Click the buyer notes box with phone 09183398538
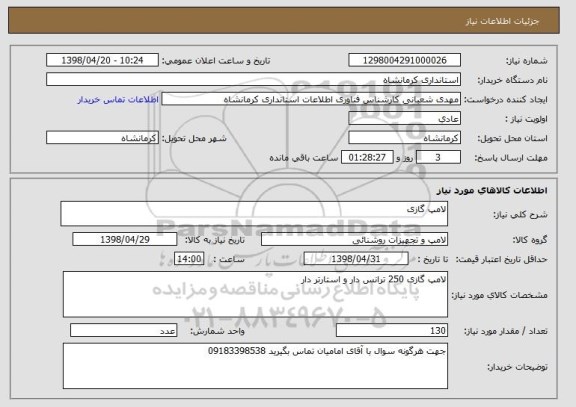The image size is (576, 407). pos(255,366)
